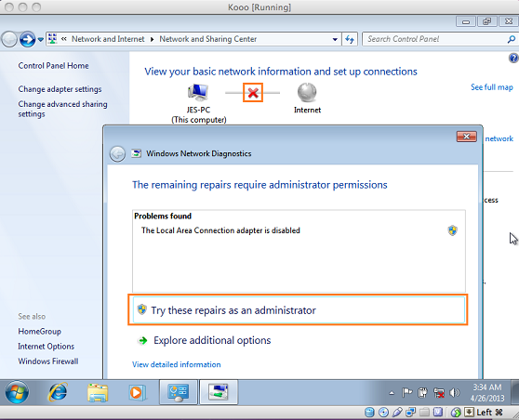Select the Local Area Connection adapter problem
Screen dimensions: 519x420
tap(220, 230)
